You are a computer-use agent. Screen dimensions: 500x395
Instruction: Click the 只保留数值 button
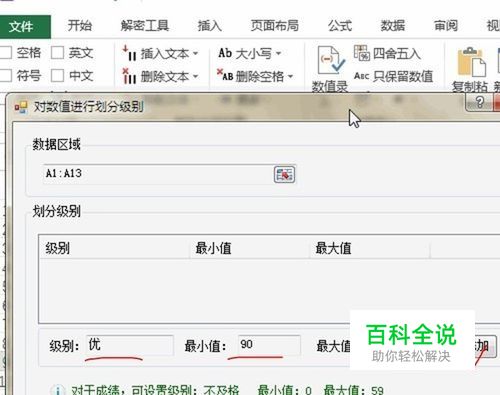[x=393, y=76]
